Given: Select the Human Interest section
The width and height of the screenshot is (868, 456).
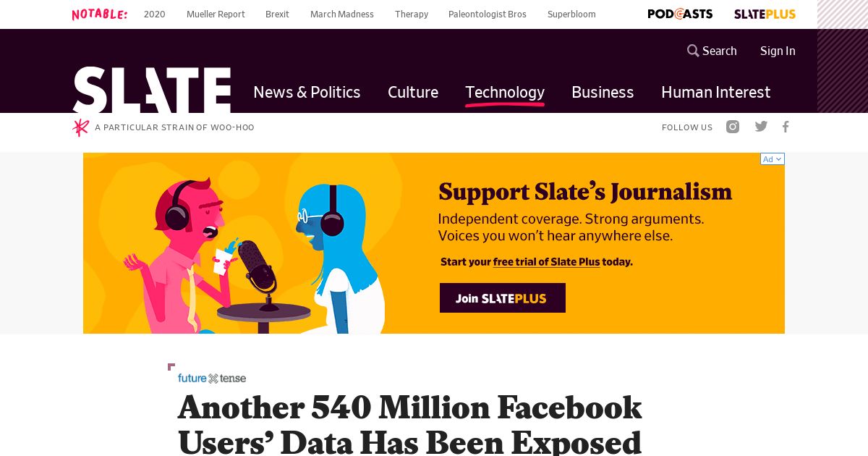Looking at the screenshot, I should [716, 93].
